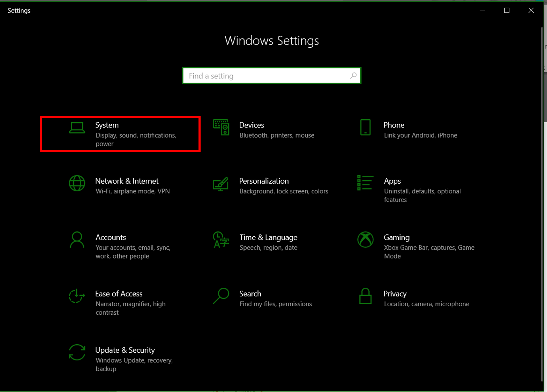Open the Personalization paintbrush icon
547x392 pixels.
[221, 184]
